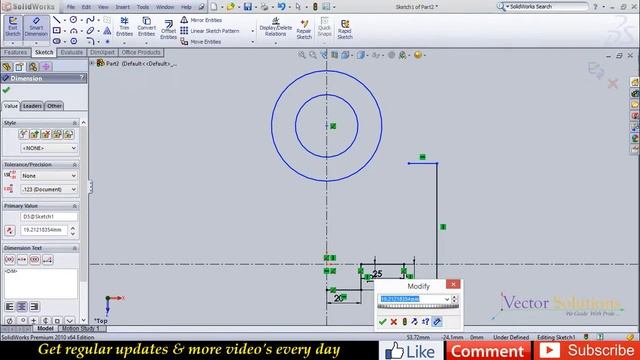Click the SolidWorks Search field
The image size is (640, 360).
pos(547,7)
